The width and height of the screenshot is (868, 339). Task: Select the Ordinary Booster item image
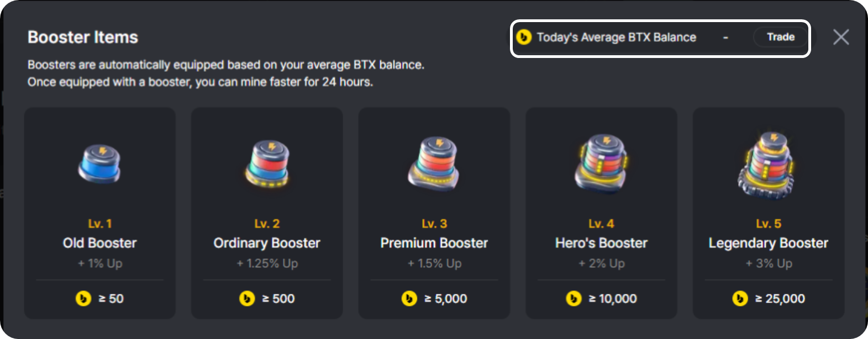click(267, 164)
